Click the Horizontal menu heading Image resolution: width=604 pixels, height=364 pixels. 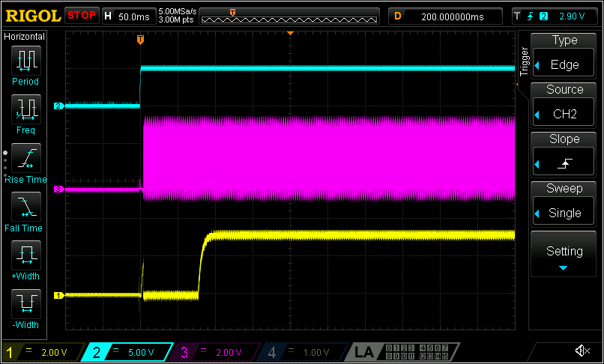point(24,37)
